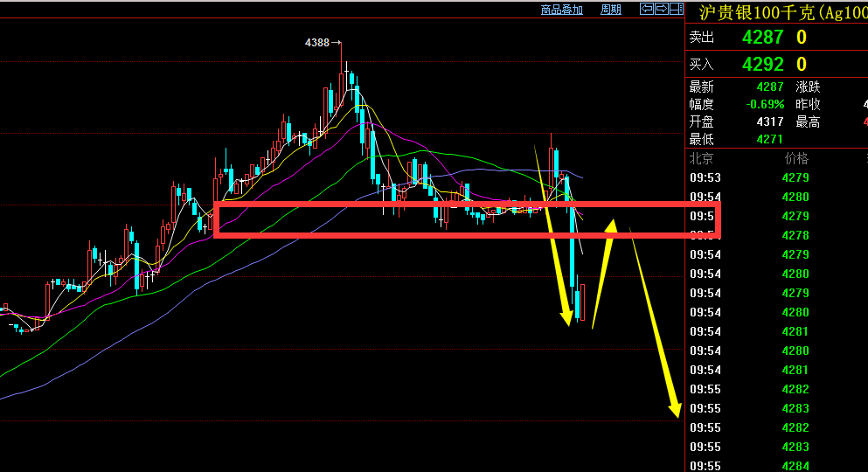Click the 幅度 label

point(701,105)
